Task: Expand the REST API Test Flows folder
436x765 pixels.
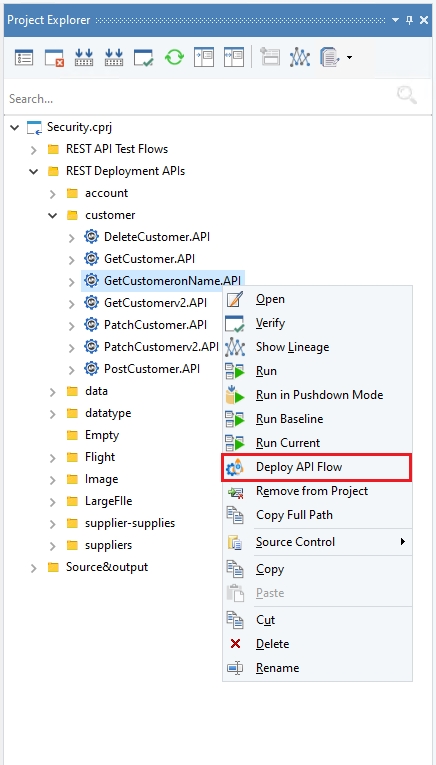Action: pyautogui.click(x=34, y=149)
